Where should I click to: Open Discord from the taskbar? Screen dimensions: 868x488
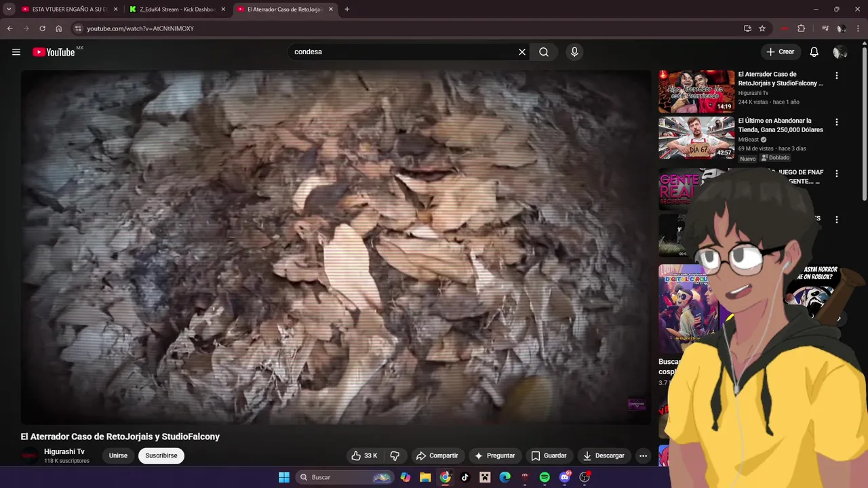click(565, 477)
